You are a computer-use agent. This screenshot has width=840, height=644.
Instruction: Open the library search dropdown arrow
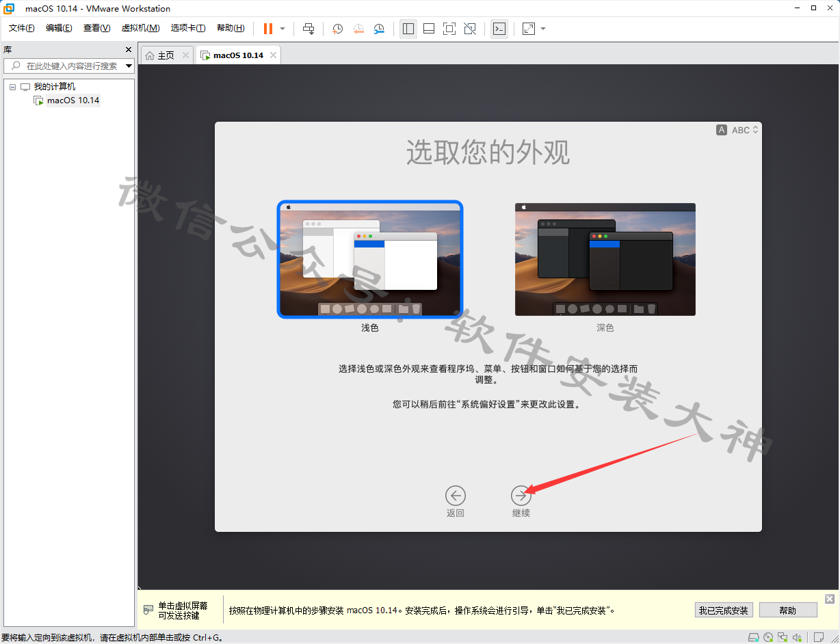pyautogui.click(x=129, y=66)
